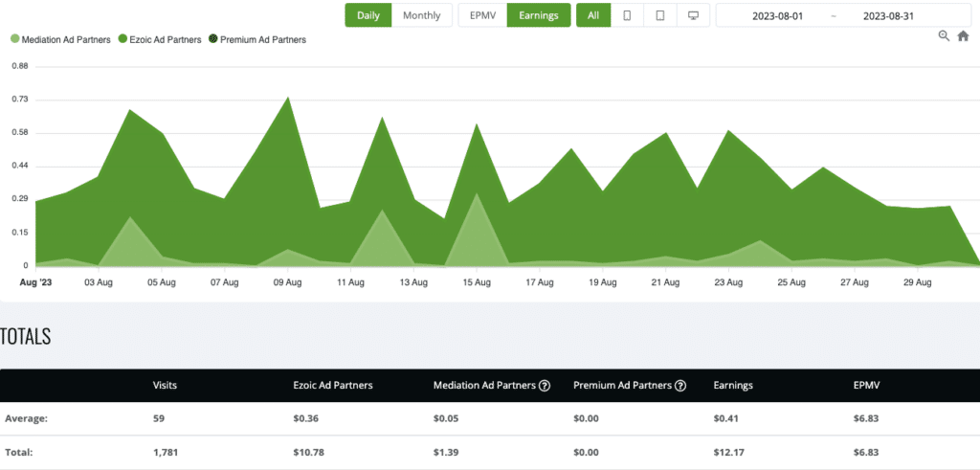
Task: Click the Earnings column header
Action: point(733,386)
